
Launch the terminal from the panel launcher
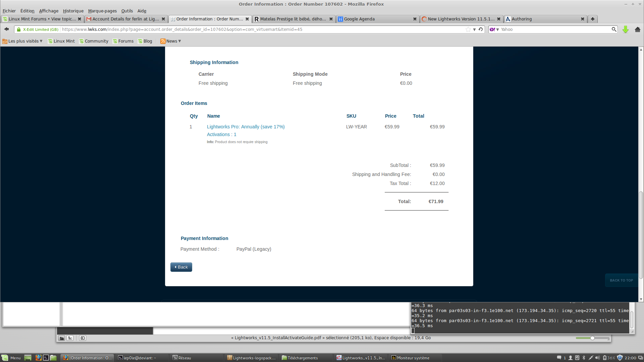click(46, 358)
